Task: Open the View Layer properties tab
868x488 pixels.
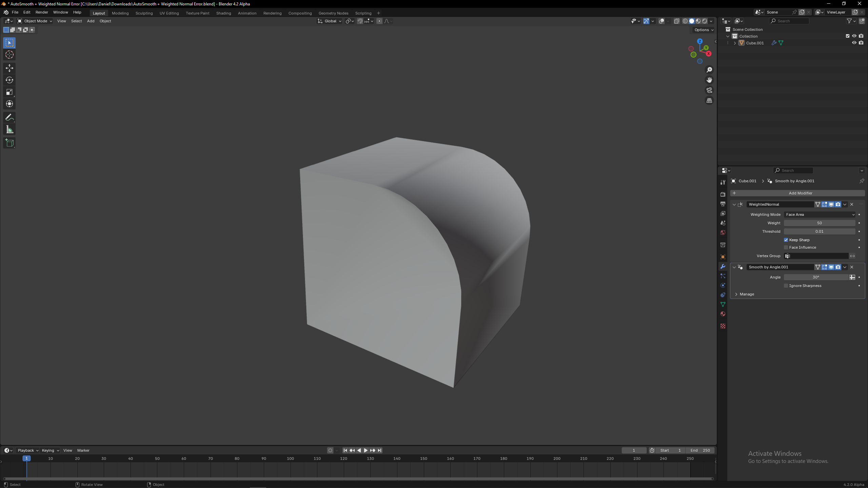Action: [x=723, y=213]
